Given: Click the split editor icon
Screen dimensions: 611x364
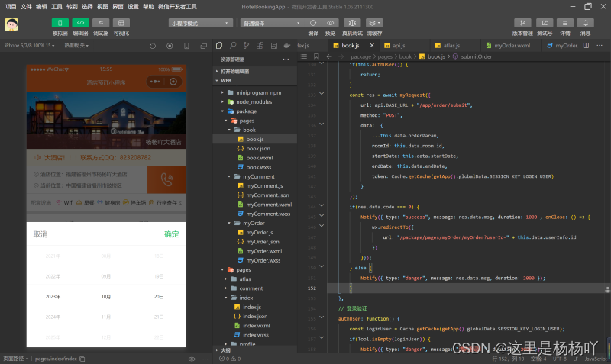Looking at the screenshot, I should point(586,46).
